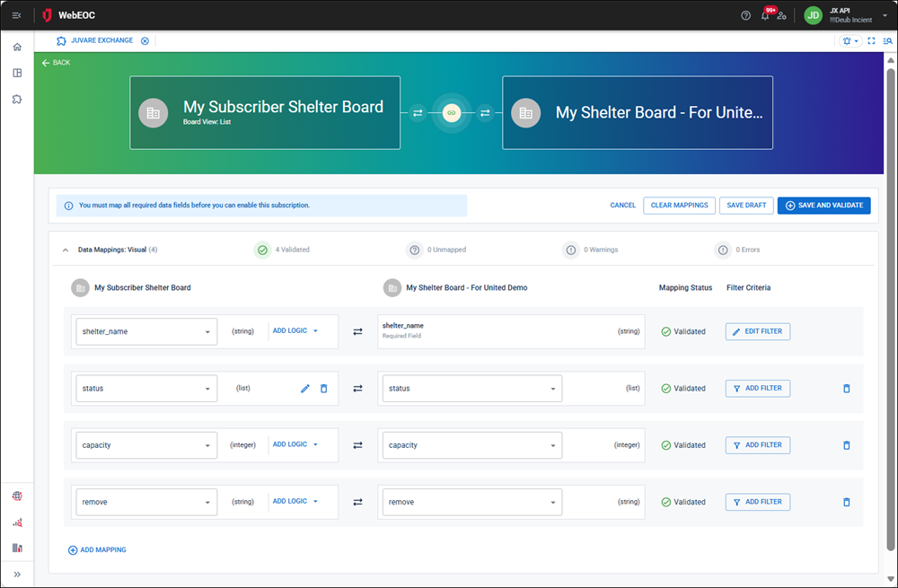Open the alert bell dropdown in tab bar
This screenshot has height=588, width=898.
click(850, 41)
